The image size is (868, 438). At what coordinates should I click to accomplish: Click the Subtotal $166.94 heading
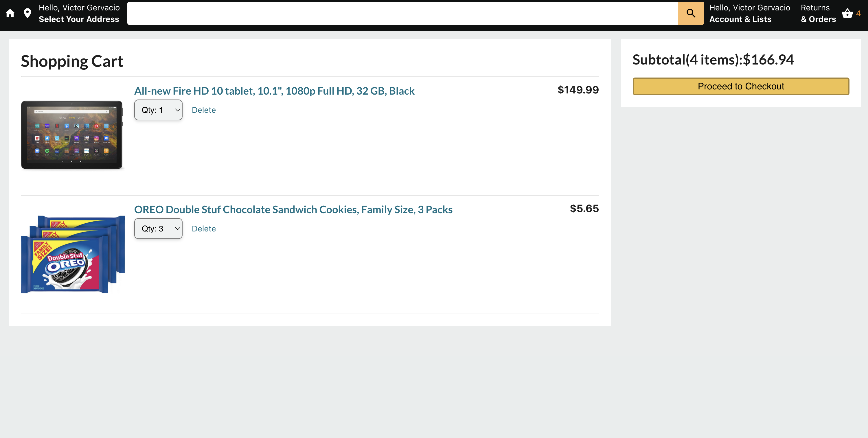click(713, 60)
